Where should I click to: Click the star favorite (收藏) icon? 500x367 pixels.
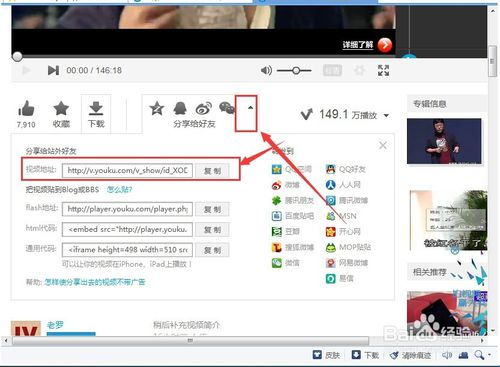(x=61, y=108)
